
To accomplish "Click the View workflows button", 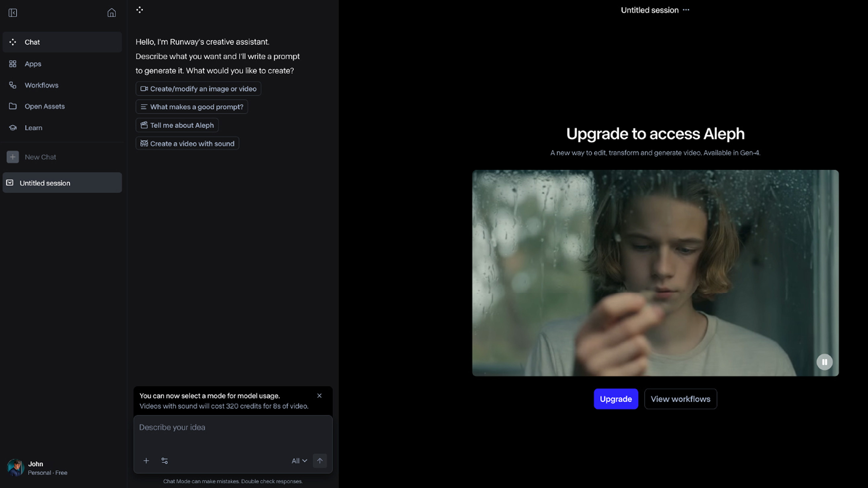I will [680, 399].
